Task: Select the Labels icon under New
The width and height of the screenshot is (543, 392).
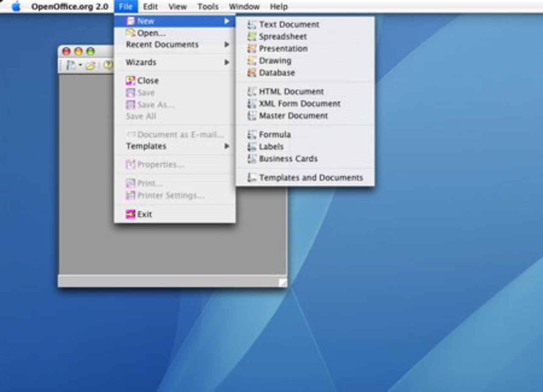Action: [x=251, y=146]
